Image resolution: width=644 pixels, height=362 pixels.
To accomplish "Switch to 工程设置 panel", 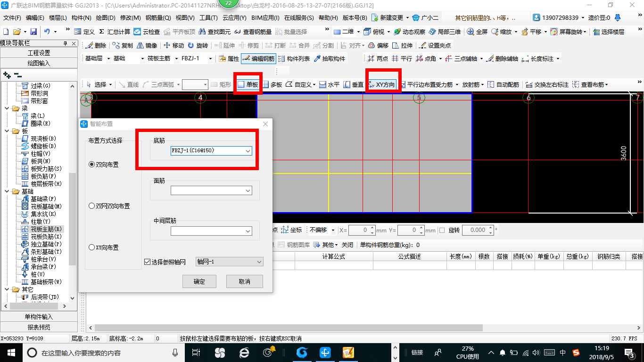I will tap(39, 53).
